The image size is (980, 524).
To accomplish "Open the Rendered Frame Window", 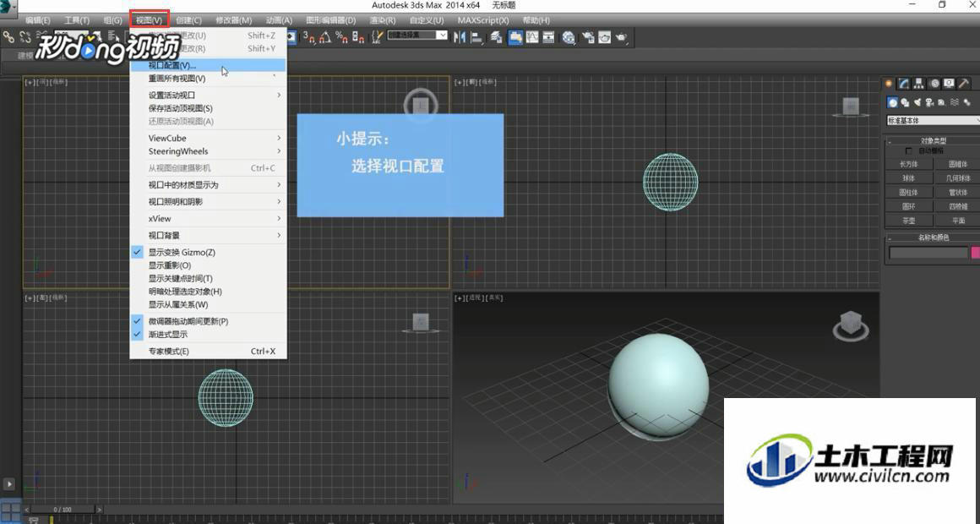I will click(604, 37).
